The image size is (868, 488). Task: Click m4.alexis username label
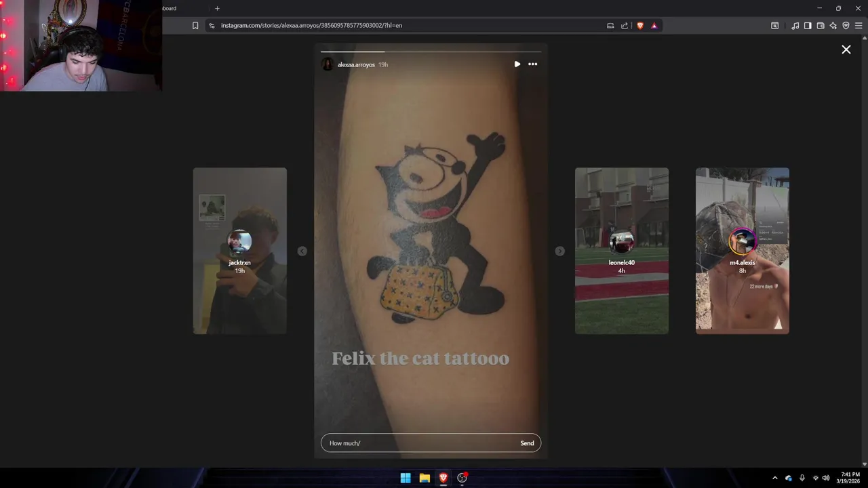pos(743,263)
